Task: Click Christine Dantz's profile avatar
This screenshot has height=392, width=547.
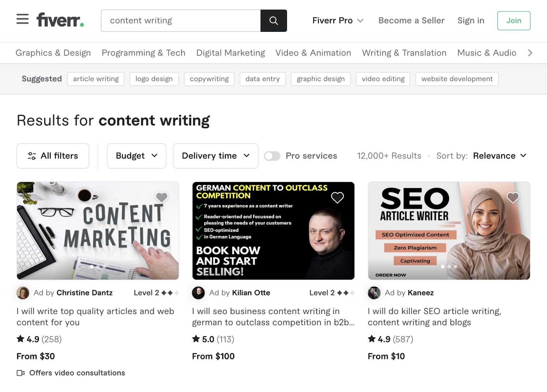Action: point(23,293)
